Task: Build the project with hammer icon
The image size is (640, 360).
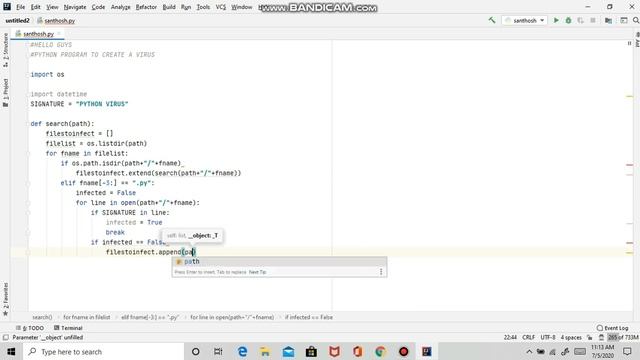Action: 492,20
